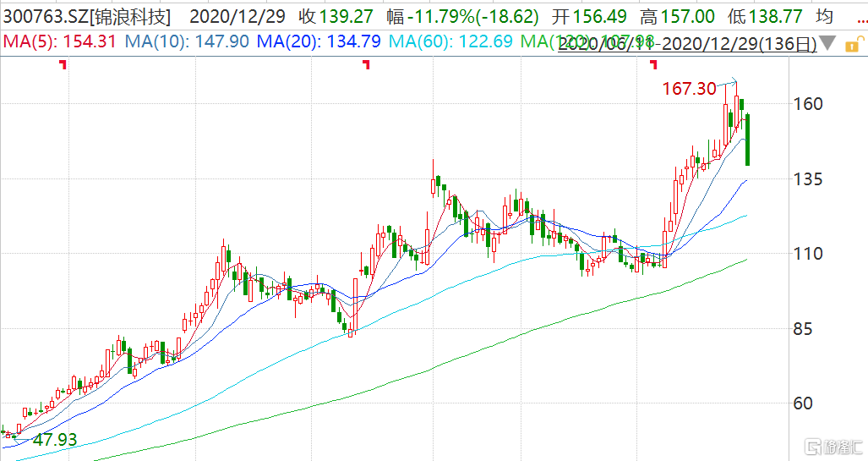Click red corner marker above the chart's left side
Viewport: 868px width, 461px height.
click(63, 65)
